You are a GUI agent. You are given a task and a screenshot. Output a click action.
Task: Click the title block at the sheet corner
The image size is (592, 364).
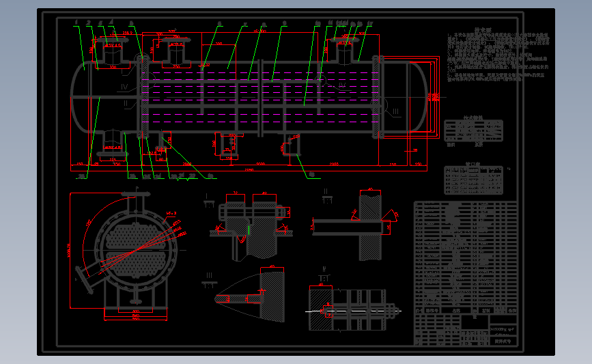pyautogui.click(x=466, y=330)
